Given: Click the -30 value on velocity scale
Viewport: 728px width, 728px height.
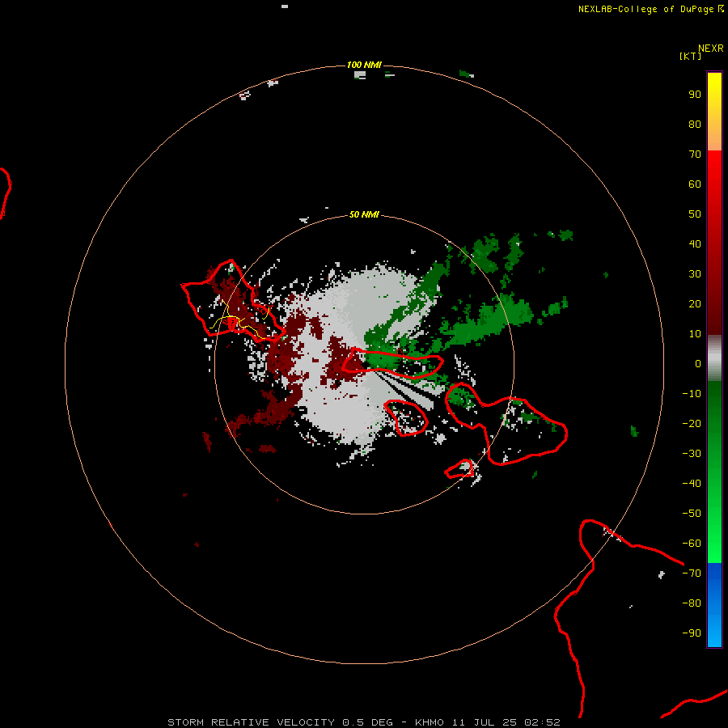Looking at the screenshot, I should tap(692, 454).
